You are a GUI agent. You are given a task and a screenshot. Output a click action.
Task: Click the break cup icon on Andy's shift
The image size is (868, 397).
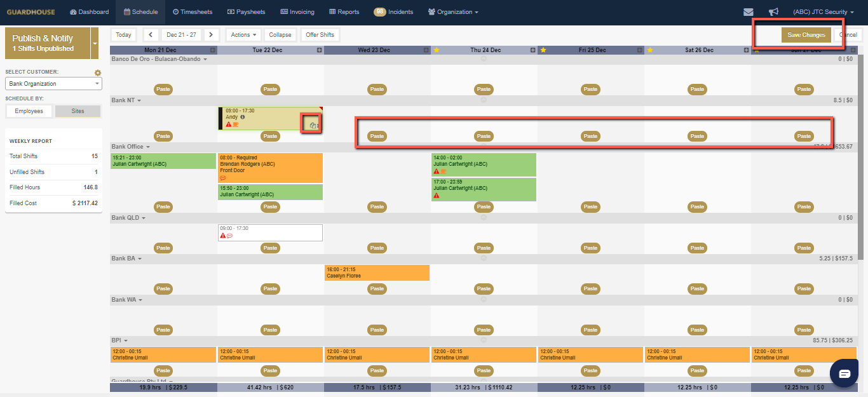pos(236,124)
